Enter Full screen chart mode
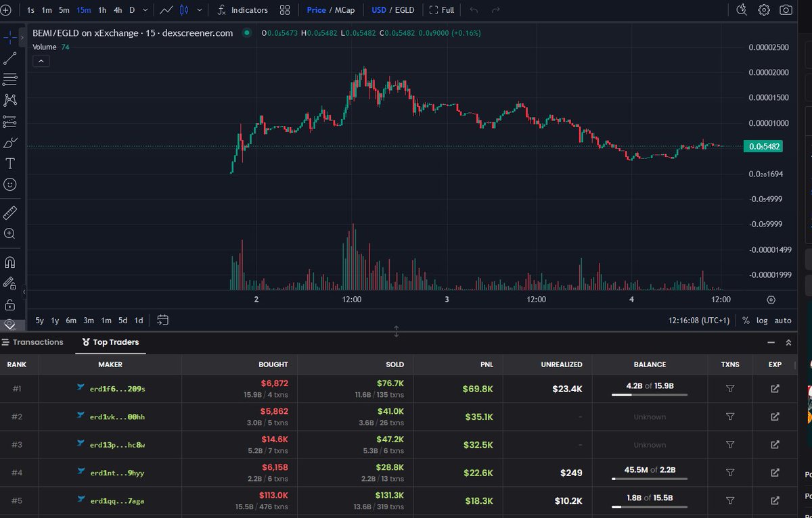The height and width of the screenshot is (518, 812). [x=442, y=10]
